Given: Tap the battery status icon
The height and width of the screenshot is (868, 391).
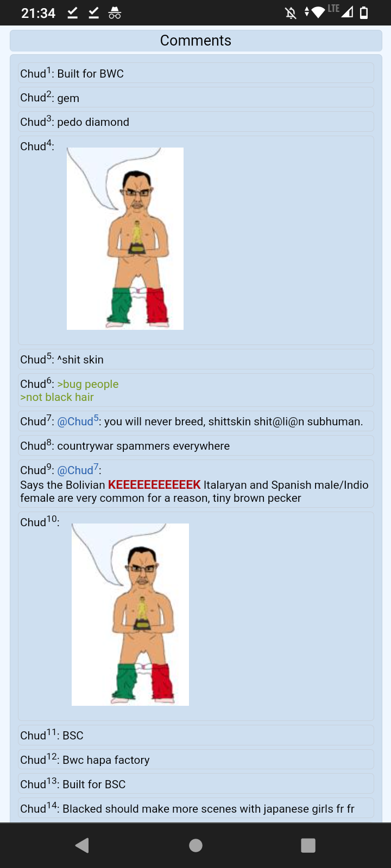Looking at the screenshot, I should coord(364,12).
